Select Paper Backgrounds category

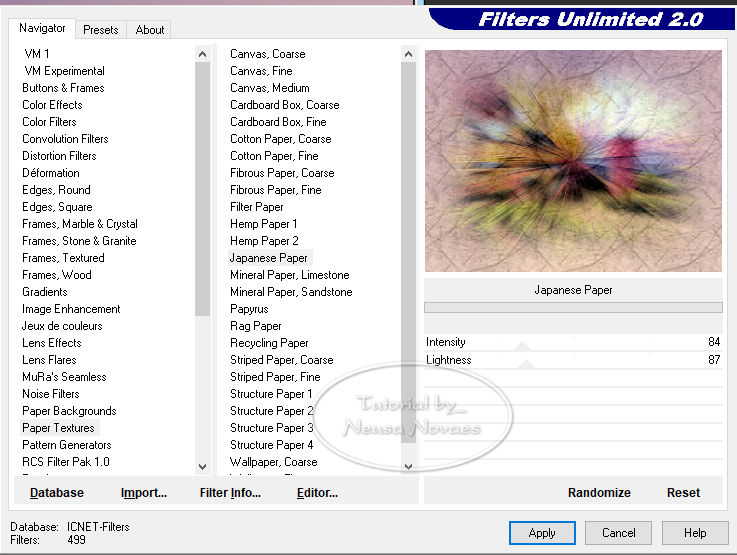pyautogui.click(x=69, y=411)
